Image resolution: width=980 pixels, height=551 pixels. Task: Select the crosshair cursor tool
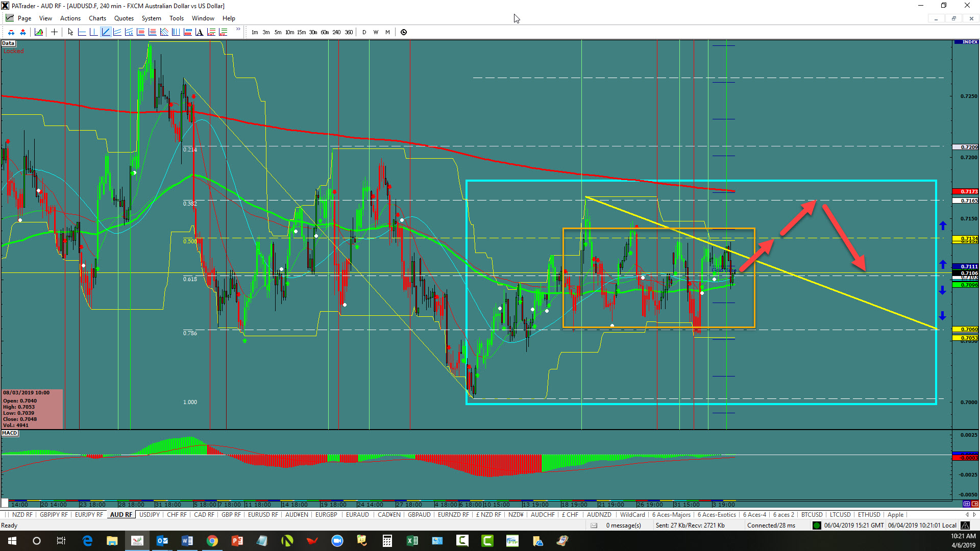(54, 32)
